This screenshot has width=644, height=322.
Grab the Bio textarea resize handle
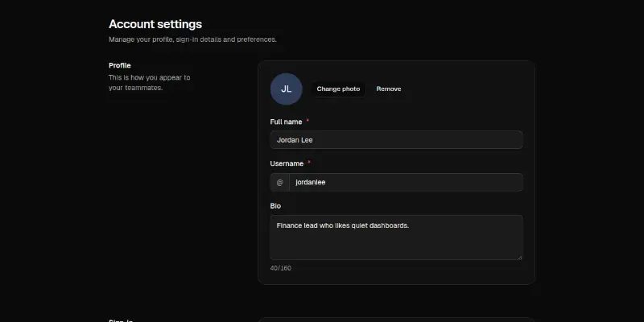pos(520,258)
